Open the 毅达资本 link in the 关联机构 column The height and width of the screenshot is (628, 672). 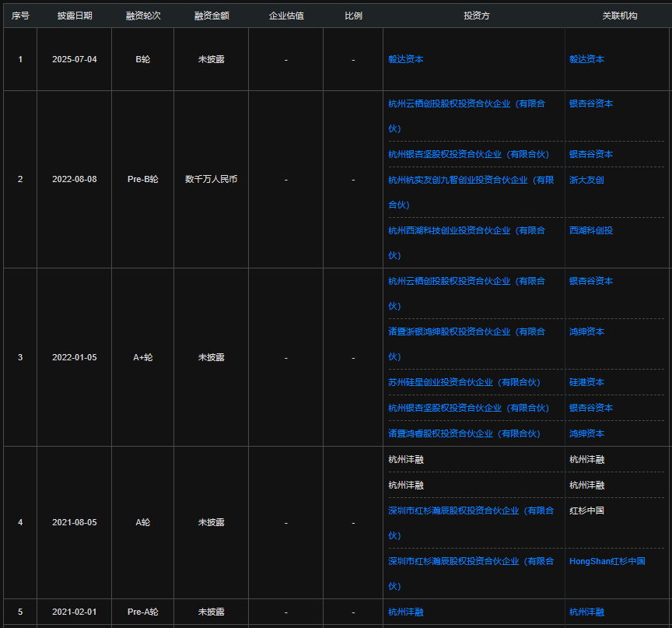tap(586, 59)
